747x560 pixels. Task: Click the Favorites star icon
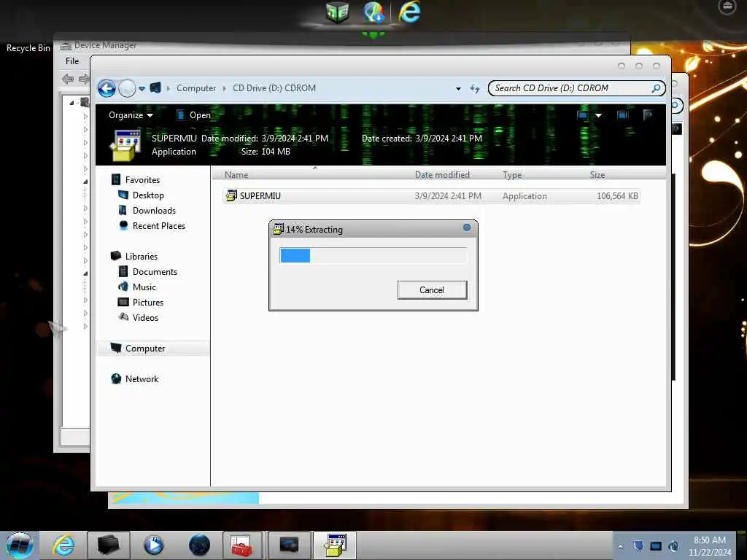coord(116,179)
